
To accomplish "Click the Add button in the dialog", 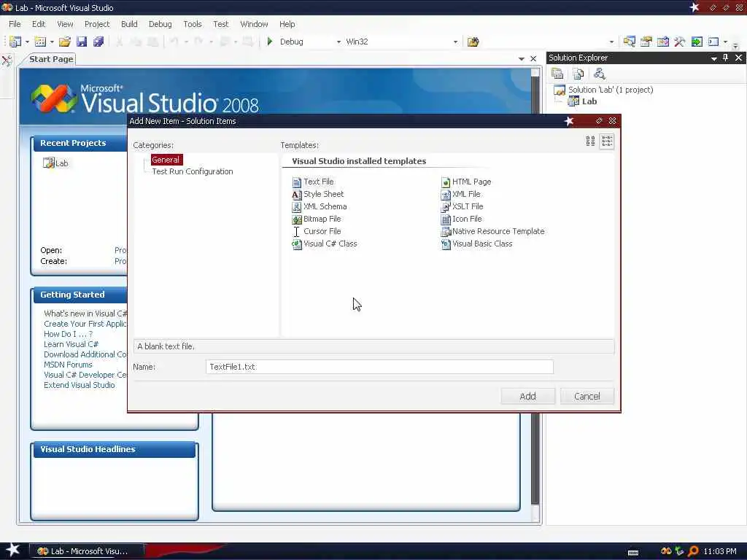I will tap(528, 396).
